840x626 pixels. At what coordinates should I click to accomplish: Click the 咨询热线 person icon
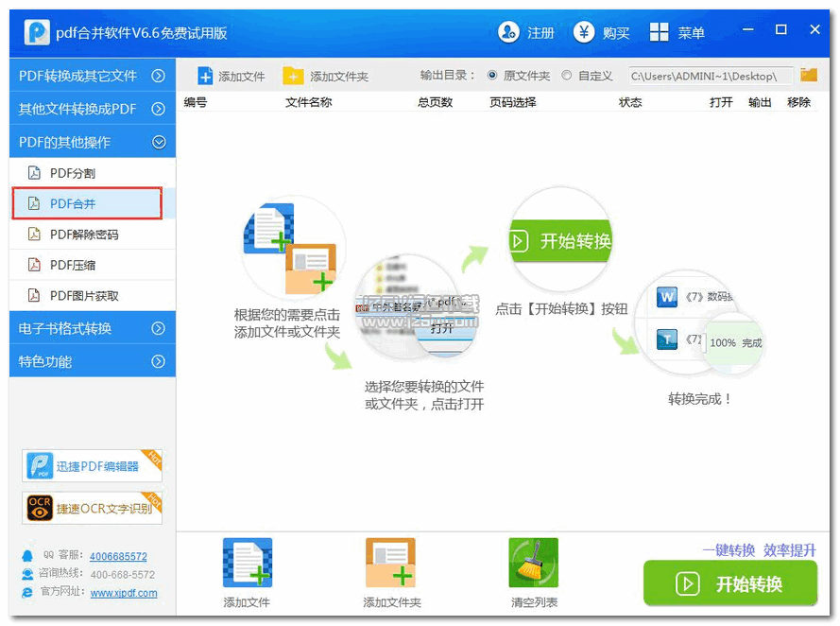27,574
